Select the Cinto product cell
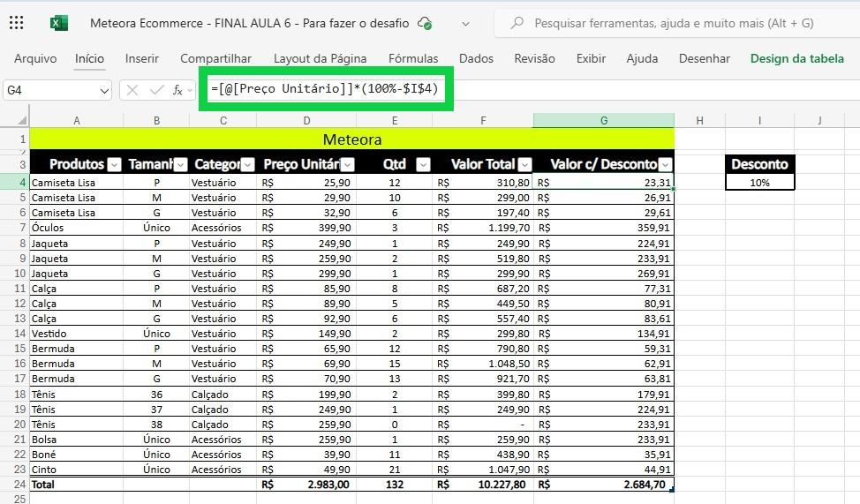The width and height of the screenshot is (860, 504). [76, 470]
